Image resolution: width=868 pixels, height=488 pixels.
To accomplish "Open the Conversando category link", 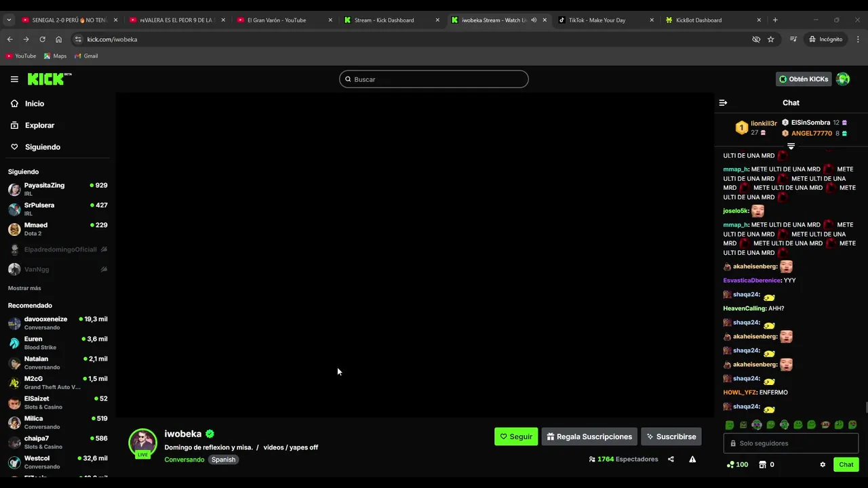I will coord(184,460).
